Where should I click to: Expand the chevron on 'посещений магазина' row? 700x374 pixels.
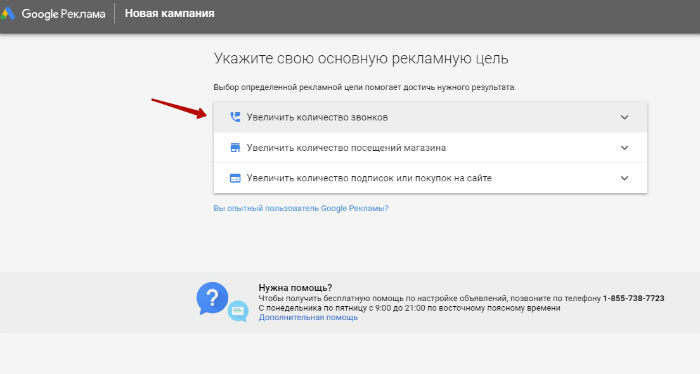[x=624, y=148]
